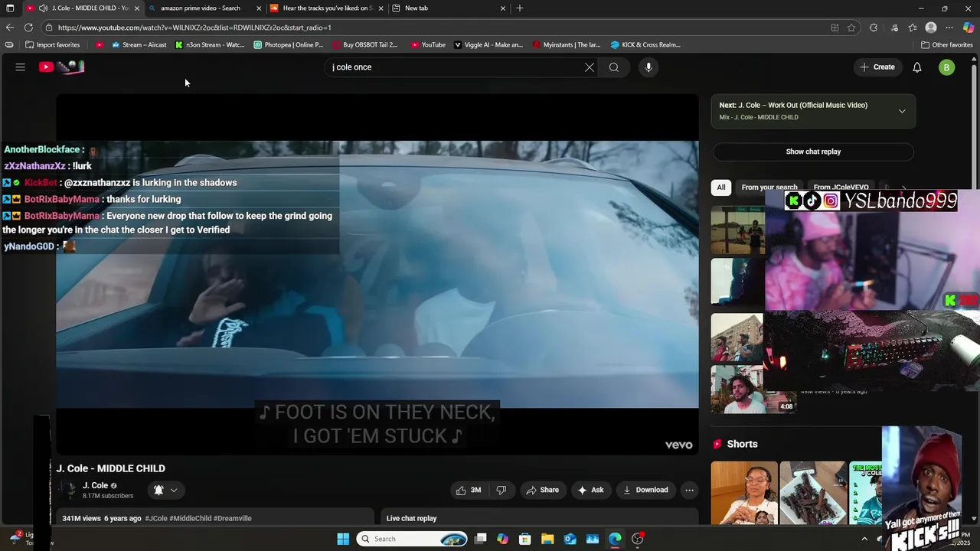Screen dimensions: 980x551
Task: Start voice search with microphone
Action: point(648,67)
